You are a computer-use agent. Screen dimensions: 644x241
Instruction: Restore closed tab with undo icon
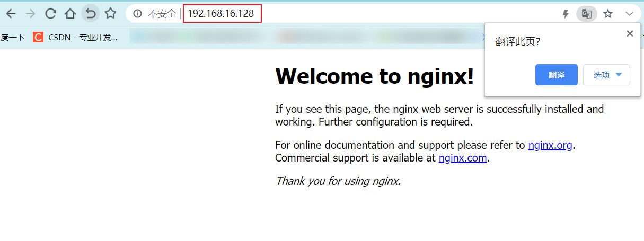point(91,13)
